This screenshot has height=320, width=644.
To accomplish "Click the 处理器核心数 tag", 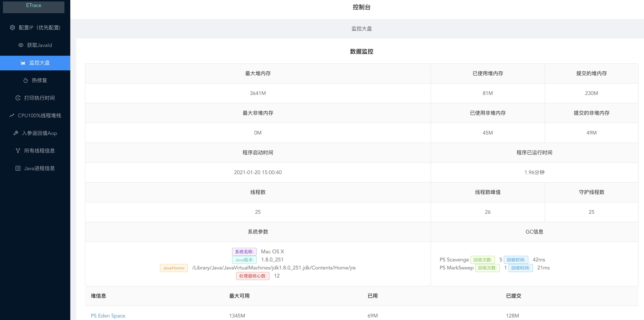I will pyautogui.click(x=252, y=276).
